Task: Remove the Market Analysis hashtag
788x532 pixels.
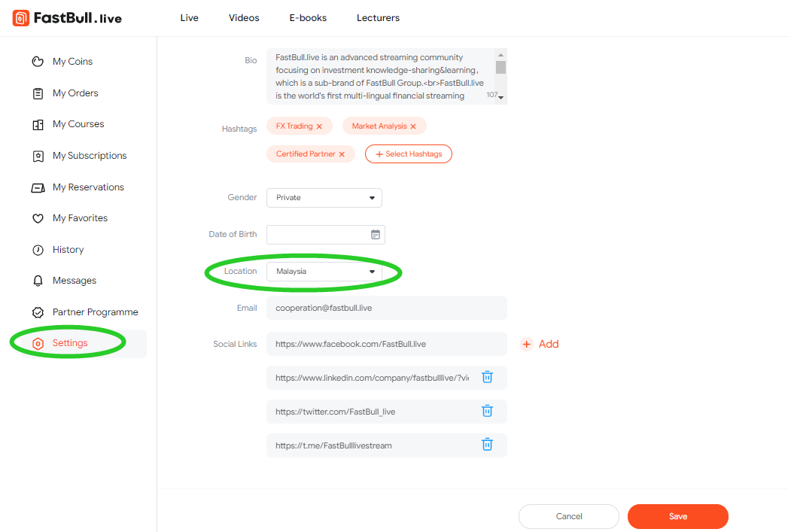Action: pos(413,126)
